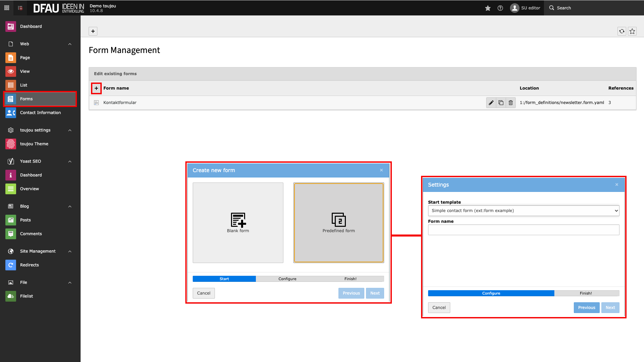Screen dimensions: 644x362
Task: Click the edit pencil icon for Kontaktformular
Action: click(491, 103)
